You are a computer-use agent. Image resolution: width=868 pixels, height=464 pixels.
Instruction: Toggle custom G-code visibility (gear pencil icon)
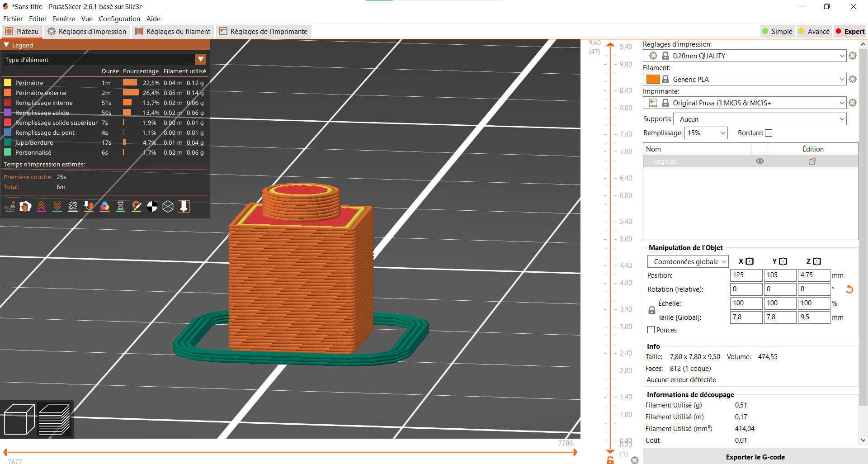(136, 207)
